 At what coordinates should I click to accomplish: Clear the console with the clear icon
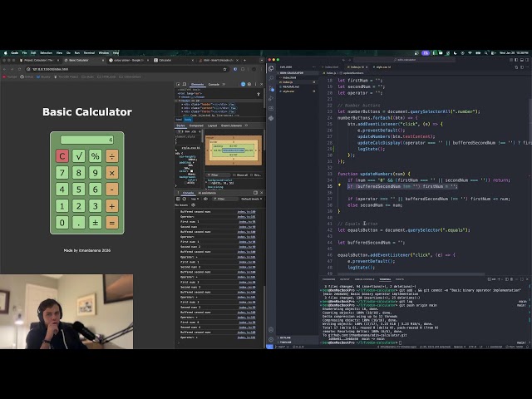(185, 199)
